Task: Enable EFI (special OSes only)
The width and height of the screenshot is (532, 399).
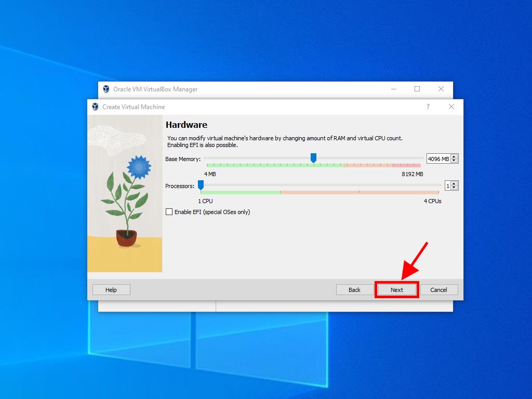Action: pos(169,212)
